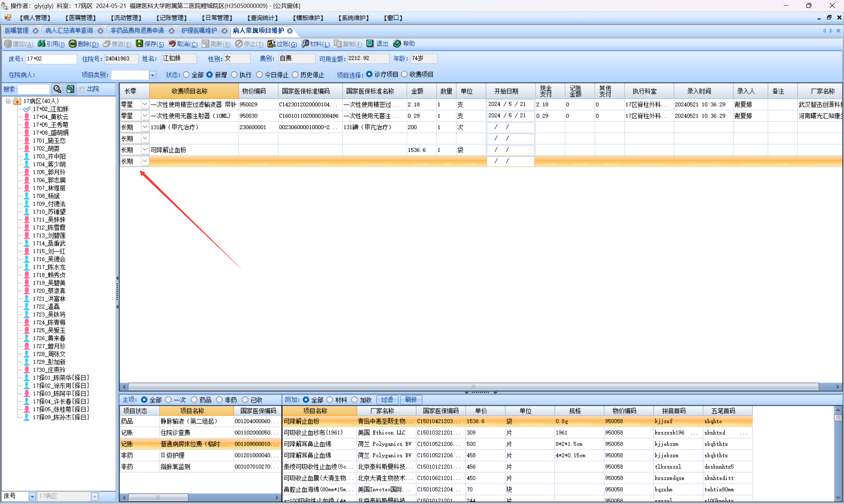Open the 项目类别 dropdown
This screenshot has width=844, height=504.
click(152, 75)
